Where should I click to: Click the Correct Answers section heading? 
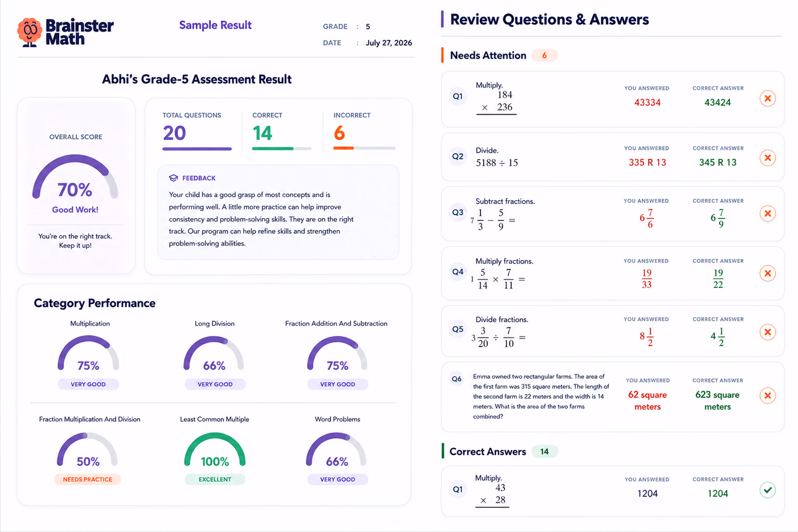point(488,451)
